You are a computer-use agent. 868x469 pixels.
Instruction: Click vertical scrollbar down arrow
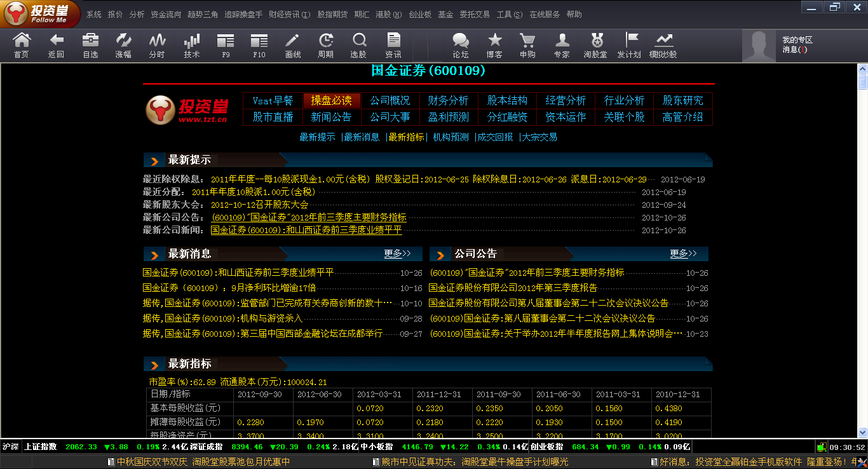(x=863, y=432)
